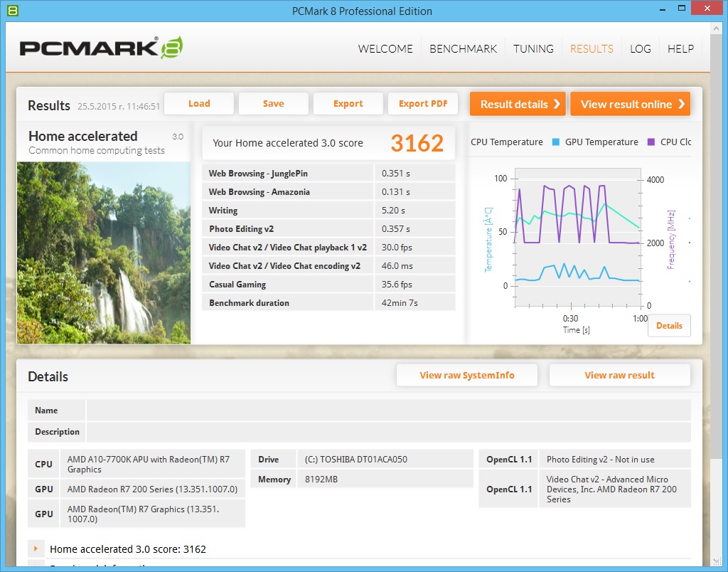The height and width of the screenshot is (572, 728).
Task: Click the GPU Temperature legend color square
Action: 555,142
